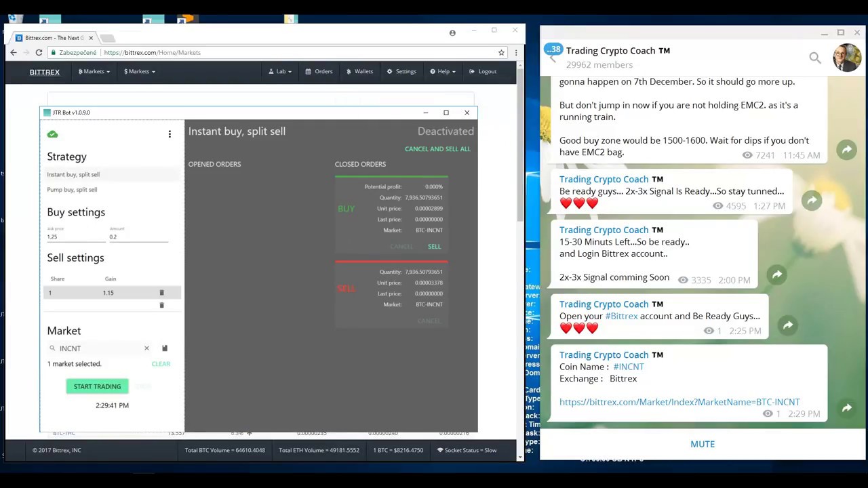Forward the 2:29 PM INCNT coin message
Screen dimensions: 868x488
point(847,408)
